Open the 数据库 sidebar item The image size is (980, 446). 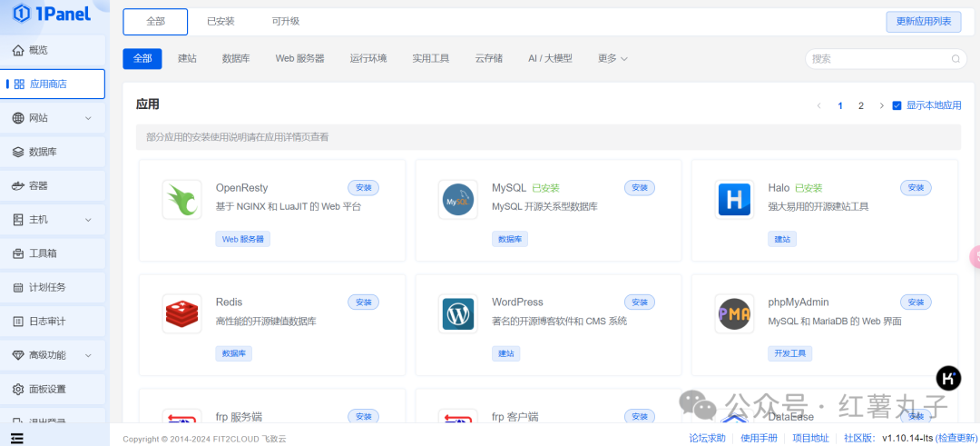(53, 152)
